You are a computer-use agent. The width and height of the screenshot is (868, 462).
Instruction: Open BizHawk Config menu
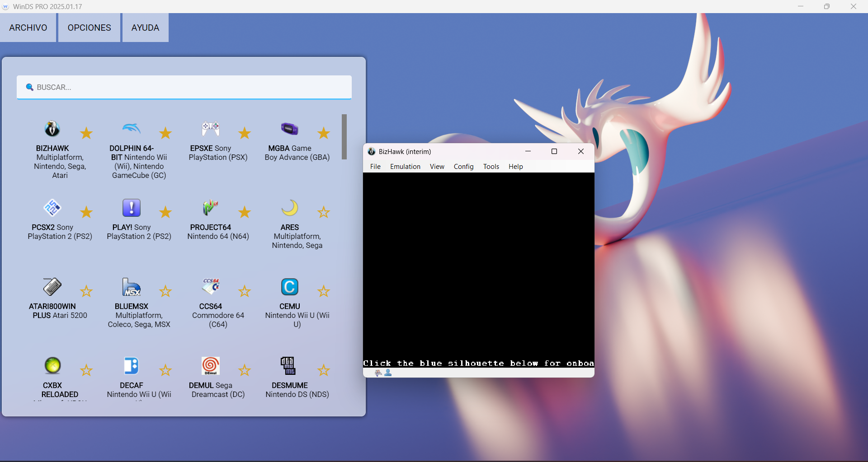463,167
